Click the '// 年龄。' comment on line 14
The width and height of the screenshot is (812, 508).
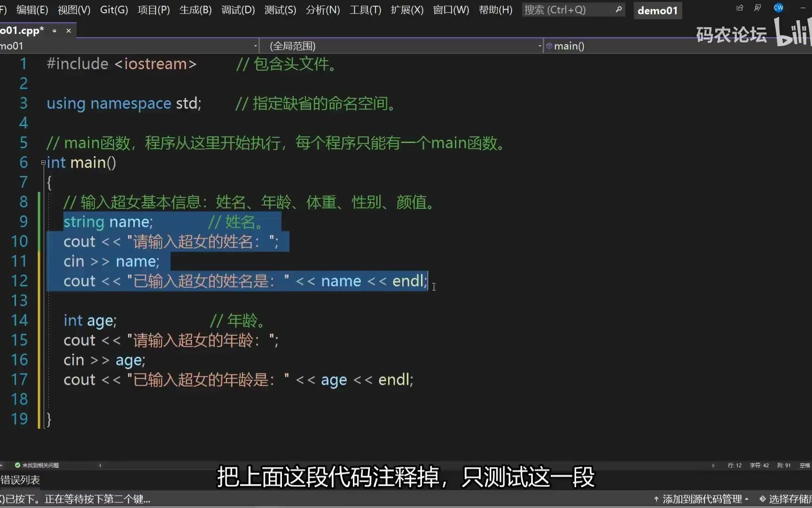coord(238,321)
